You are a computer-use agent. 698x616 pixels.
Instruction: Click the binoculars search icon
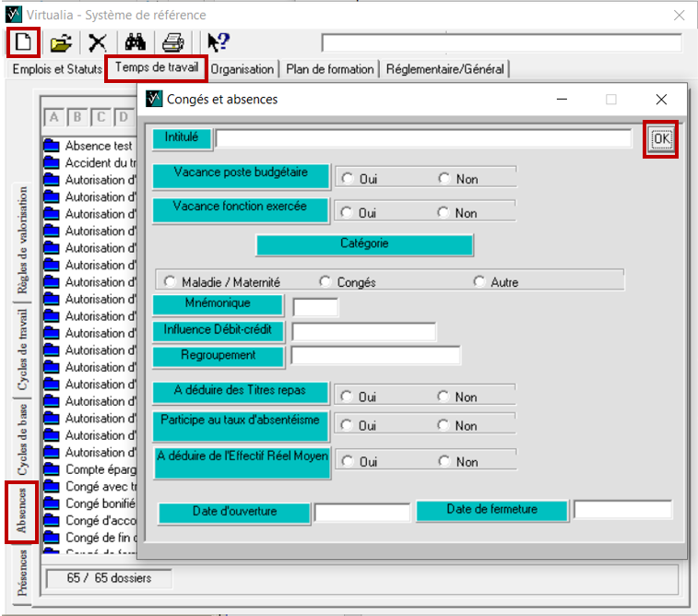pyautogui.click(x=136, y=42)
